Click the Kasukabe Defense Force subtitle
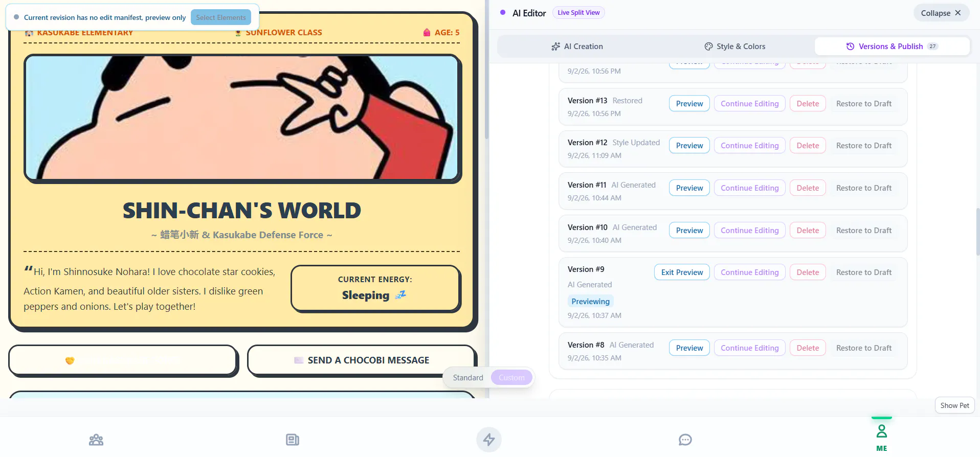Viewport: 980px width, 457px height. point(242,235)
